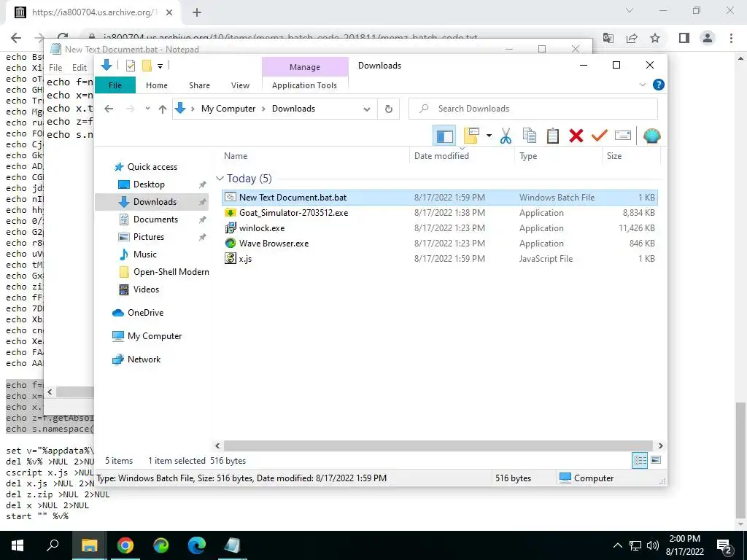747x560 pixels.
Task: Collapse the Today (5) group
Action: [x=220, y=179]
